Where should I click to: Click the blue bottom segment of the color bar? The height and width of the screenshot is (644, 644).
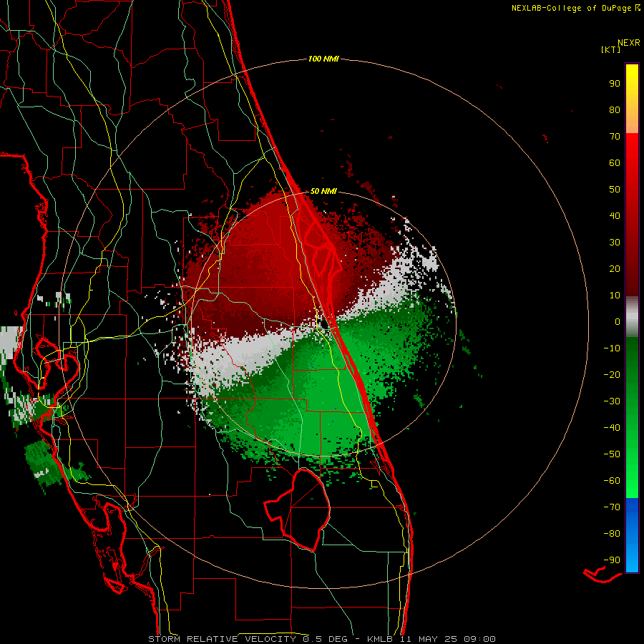[632, 535]
